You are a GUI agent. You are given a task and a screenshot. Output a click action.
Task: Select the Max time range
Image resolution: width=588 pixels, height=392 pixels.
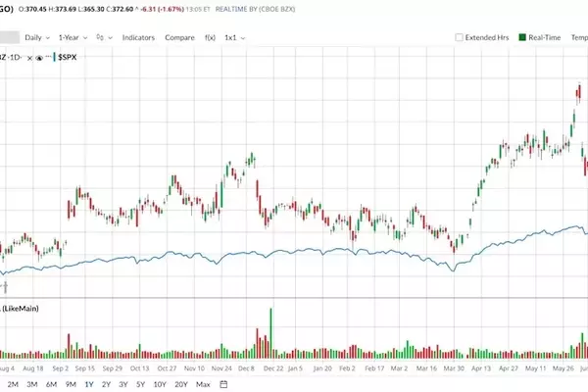[203, 384]
